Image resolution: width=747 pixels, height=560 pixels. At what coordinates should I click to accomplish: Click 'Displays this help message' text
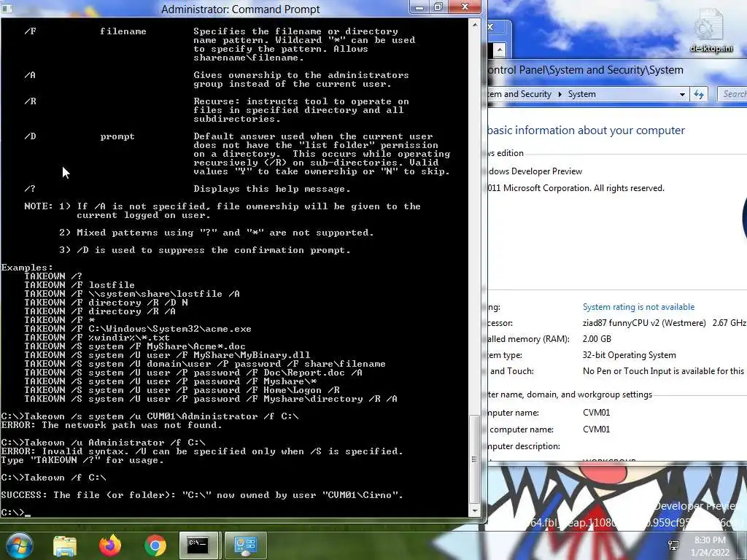pyautogui.click(x=271, y=189)
